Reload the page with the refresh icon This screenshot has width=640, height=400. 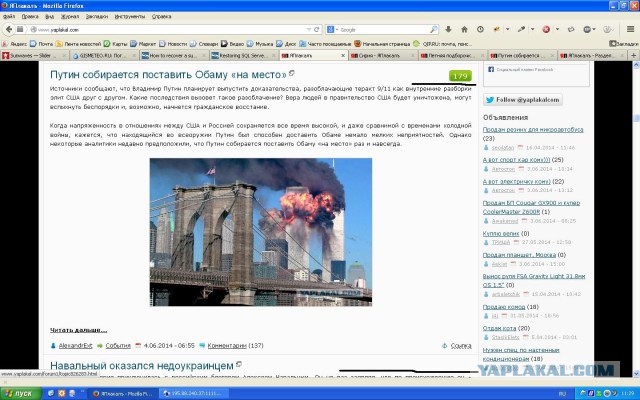click(x=316, y=29)
